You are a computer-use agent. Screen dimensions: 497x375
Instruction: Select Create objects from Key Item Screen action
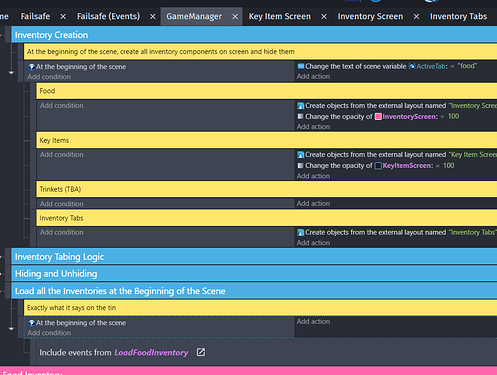(x=397, y=155)
